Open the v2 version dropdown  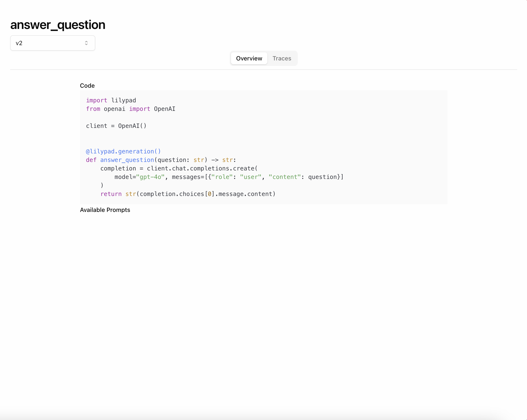point(53,43)
